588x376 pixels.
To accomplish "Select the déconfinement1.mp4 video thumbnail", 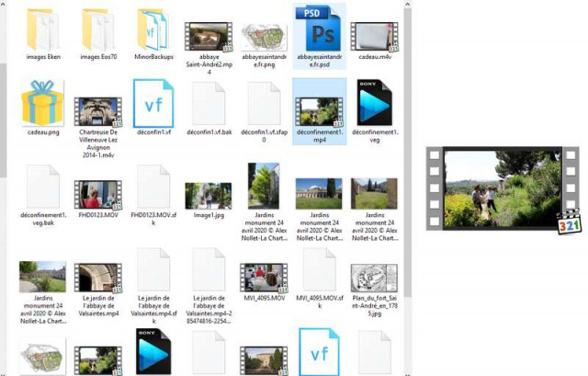I will tap(319, 111).
